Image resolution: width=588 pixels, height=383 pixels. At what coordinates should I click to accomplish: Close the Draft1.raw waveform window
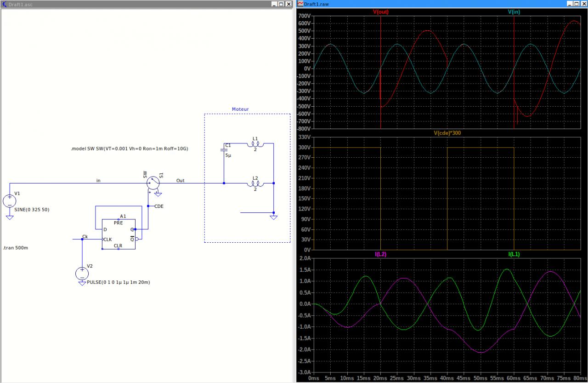[583, 4]
